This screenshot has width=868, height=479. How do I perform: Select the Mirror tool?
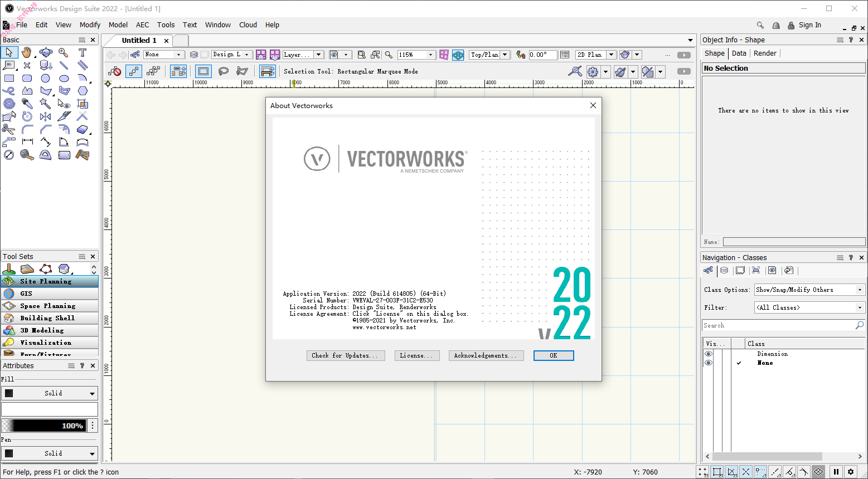coord(46,116)
